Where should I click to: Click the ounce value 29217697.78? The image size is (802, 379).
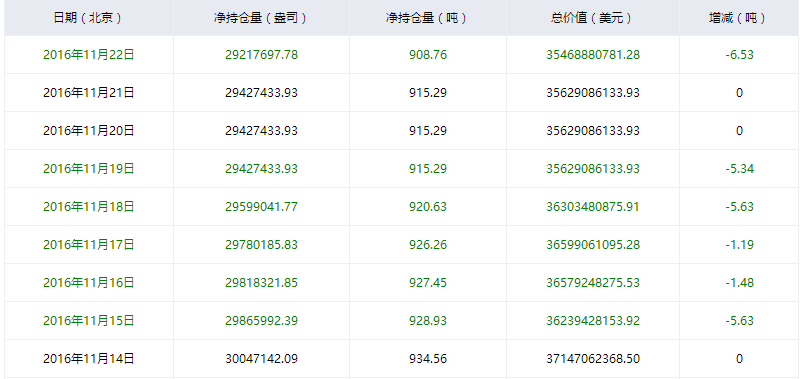click(261, 55)
